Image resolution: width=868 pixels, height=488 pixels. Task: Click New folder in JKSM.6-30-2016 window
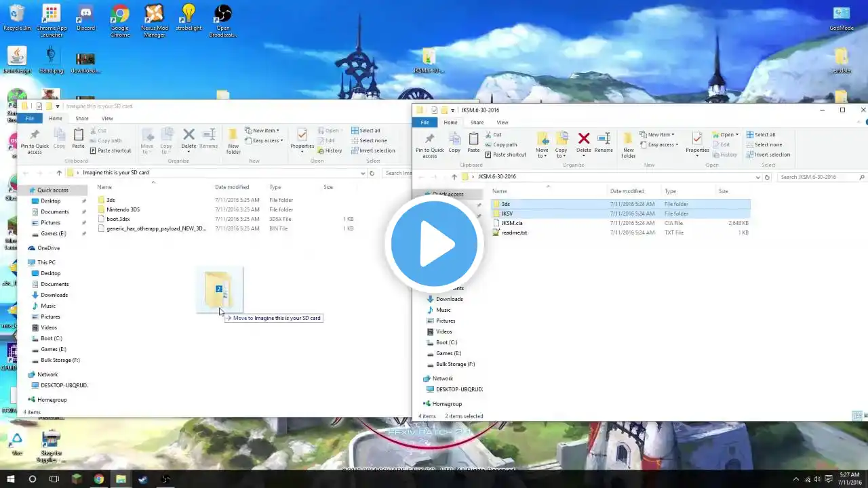[629, 145]
